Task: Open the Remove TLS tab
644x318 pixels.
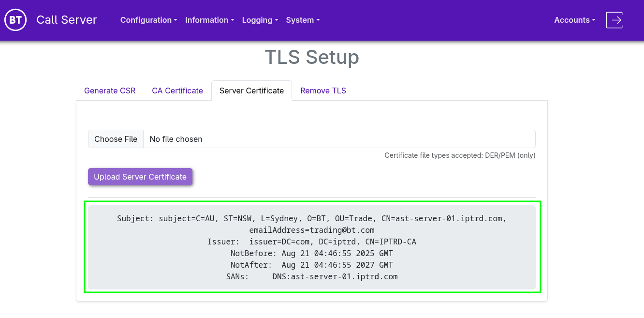Action: pos(323,91)
